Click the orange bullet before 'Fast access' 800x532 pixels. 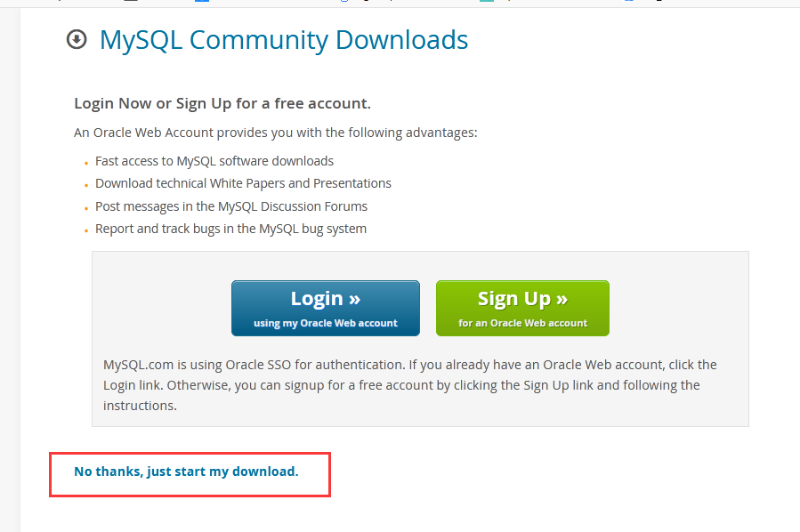tap(86, 163)
